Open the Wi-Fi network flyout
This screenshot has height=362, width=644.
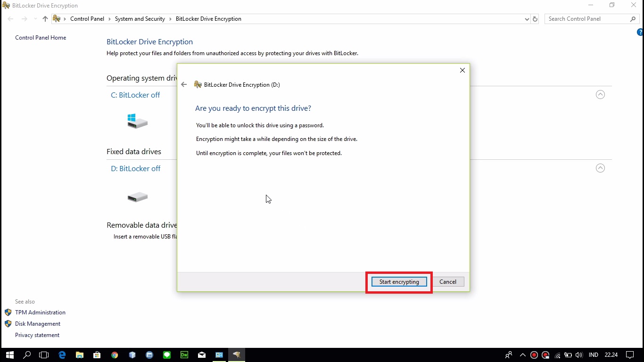point(557,355)
